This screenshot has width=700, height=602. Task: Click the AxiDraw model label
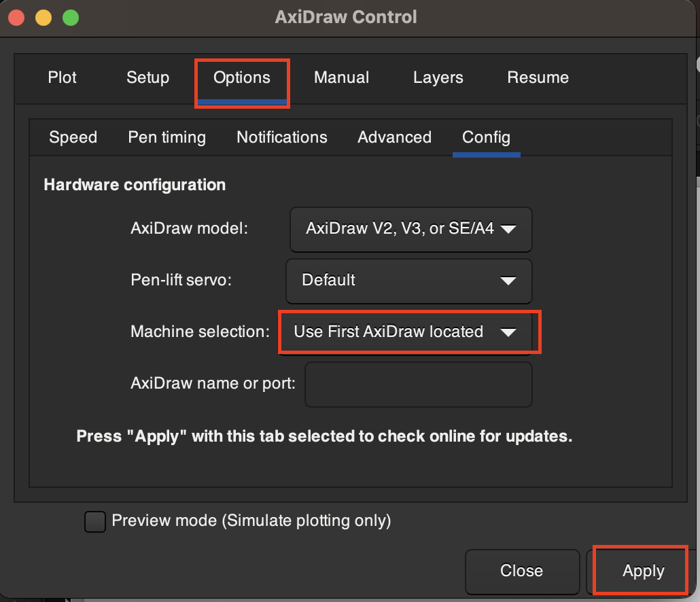(x=189, y=228)
